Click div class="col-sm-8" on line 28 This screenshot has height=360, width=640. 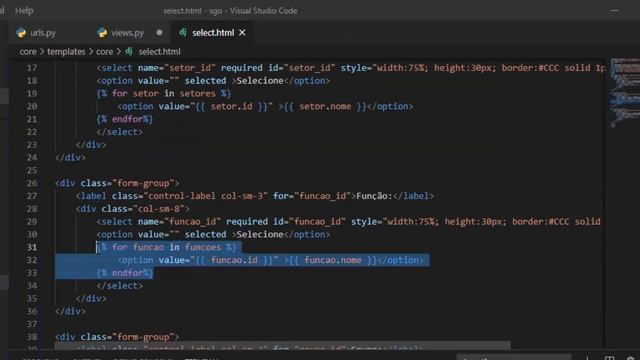pos(133,209)
